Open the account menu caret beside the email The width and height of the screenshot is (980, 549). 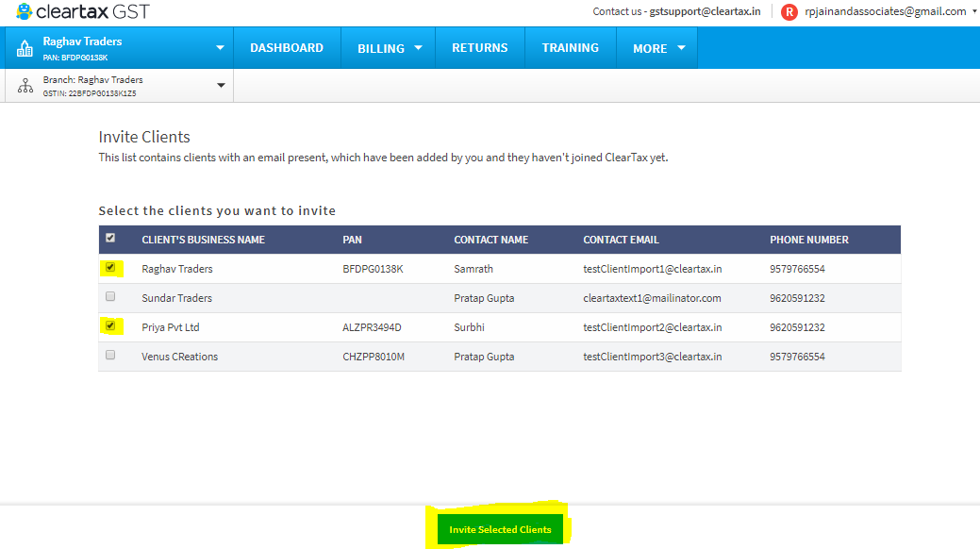coord(974,11)
